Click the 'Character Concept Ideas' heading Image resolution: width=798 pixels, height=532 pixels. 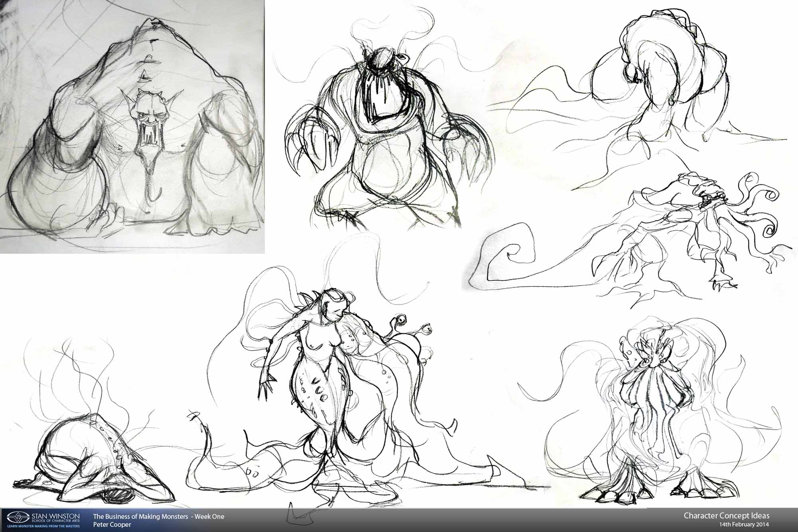(726, 516)
